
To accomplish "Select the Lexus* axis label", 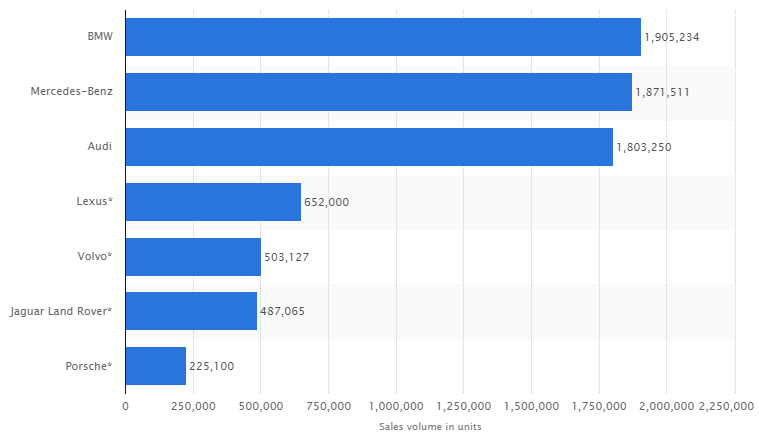I will pyautogui.click(x=94, y=201).
